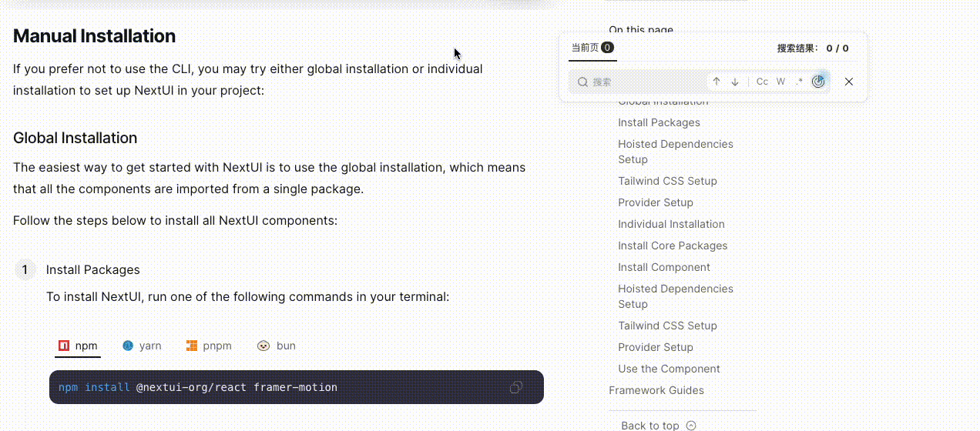Jump to first Hoisted Dependencies Setup link
This screenshot has width=980, height=431.
point(676,152)
